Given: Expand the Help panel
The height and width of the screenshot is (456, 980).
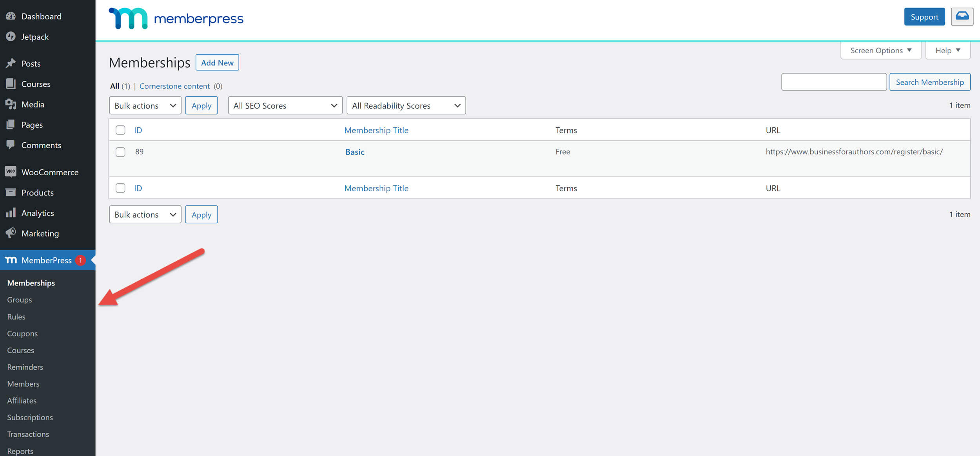Looking at the screenshot, I should pyautogui.click(x=948, y=50).
